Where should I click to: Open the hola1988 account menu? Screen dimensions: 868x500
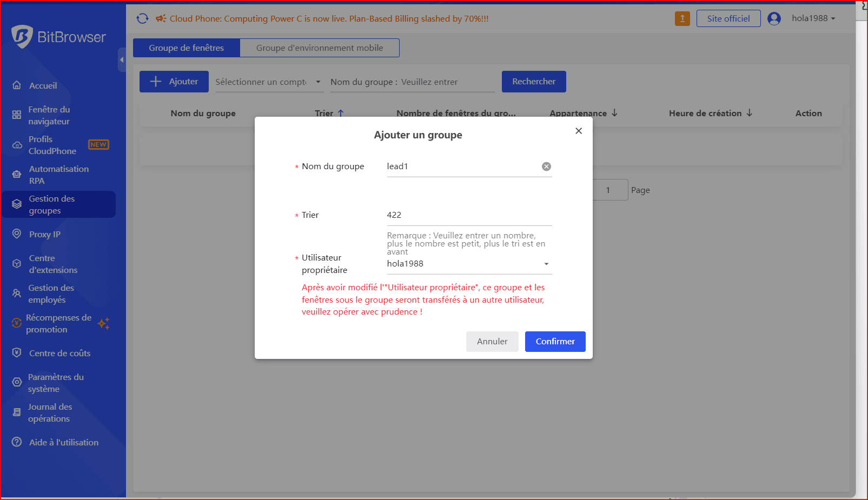813,18
